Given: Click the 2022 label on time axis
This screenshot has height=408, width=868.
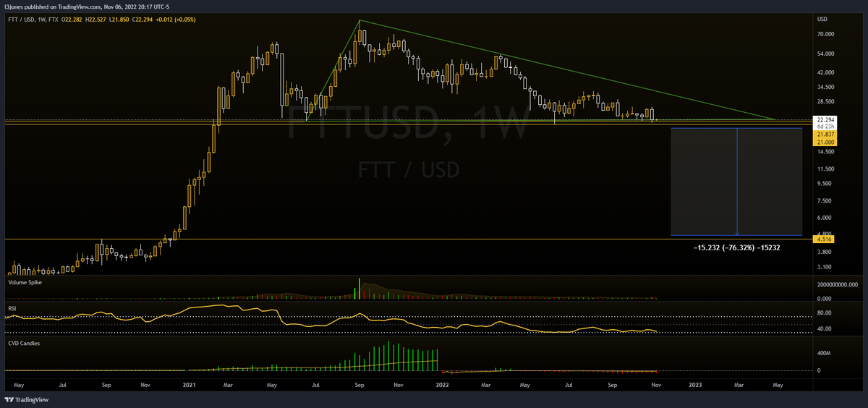Looking at the screenshot, I should pos(441,386).
